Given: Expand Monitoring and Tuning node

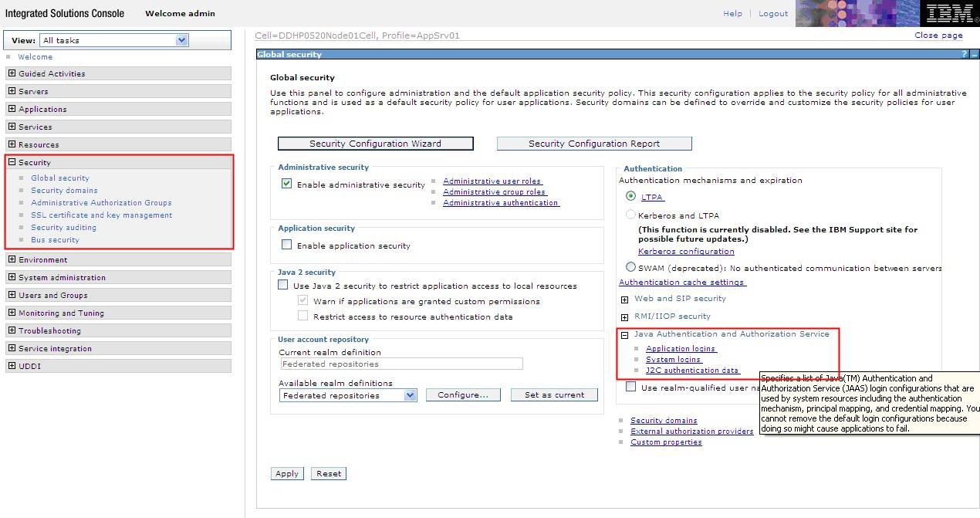Looking at the screenshot, I should (12, 313).
